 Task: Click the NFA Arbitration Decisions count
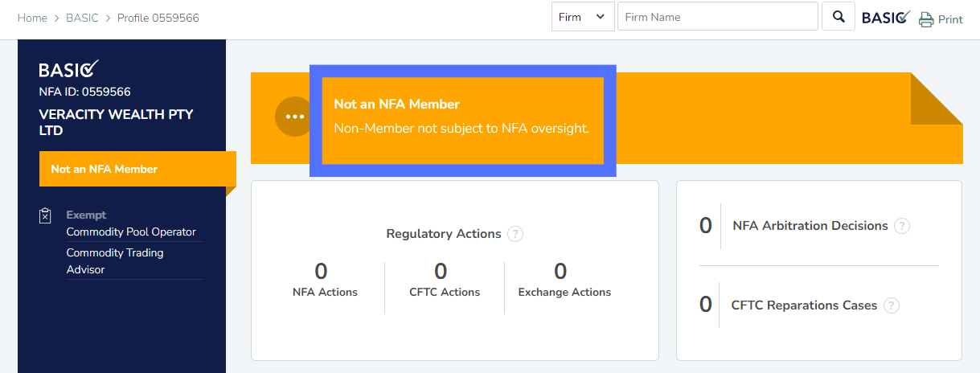point(706,226)
